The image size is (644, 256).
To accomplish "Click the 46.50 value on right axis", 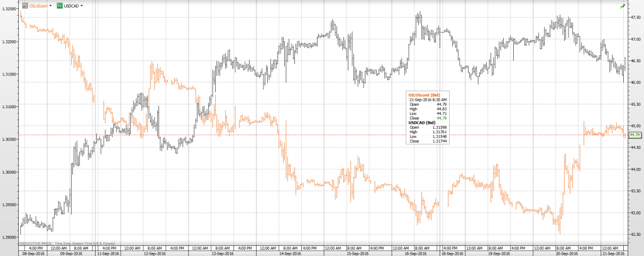I will 635,61.
